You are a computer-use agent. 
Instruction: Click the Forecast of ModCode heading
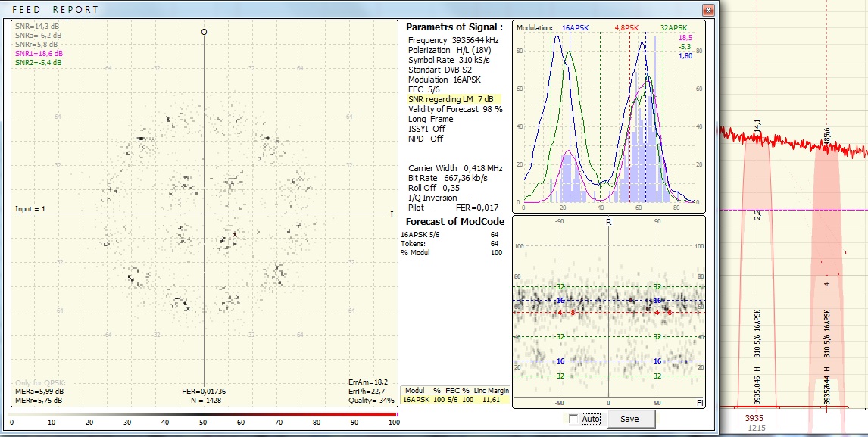(x=455, y=222)
